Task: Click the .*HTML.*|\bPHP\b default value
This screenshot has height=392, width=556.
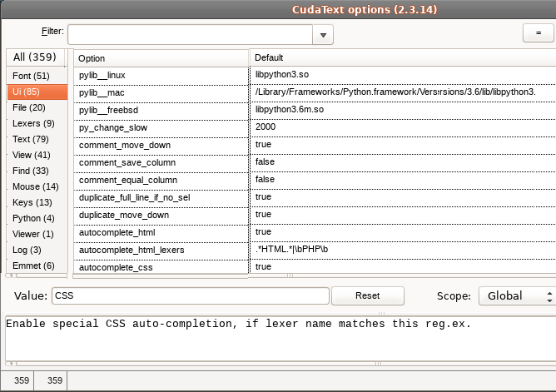Action: [403, 250]
